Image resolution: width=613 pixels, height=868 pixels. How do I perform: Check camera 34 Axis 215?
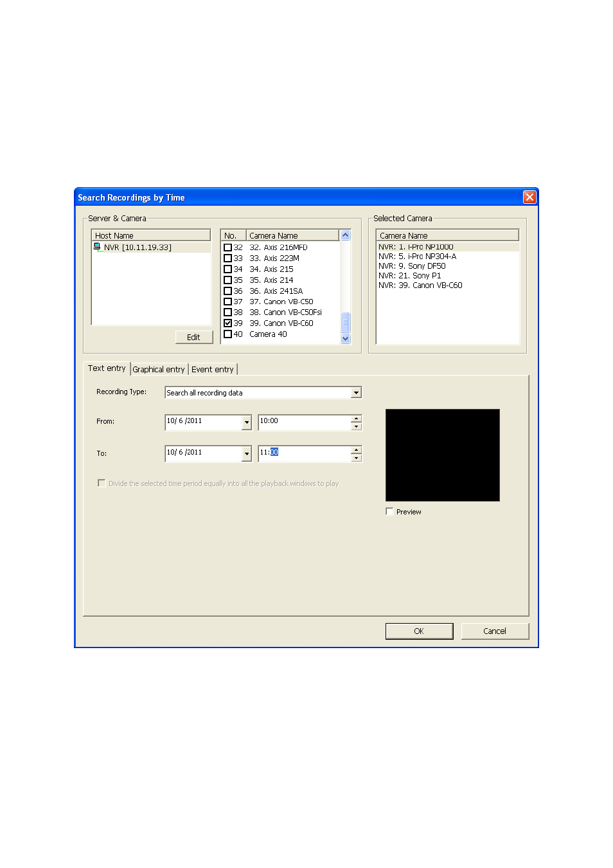pyautogui.click(x=227, y=269)
